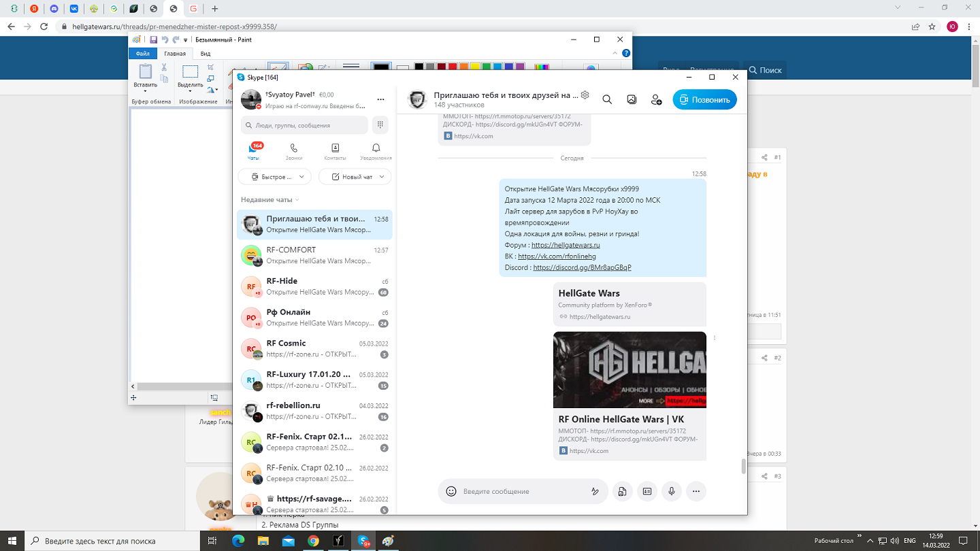Click Paint crop icon
The image size is (980, 551).
point(211,67)
